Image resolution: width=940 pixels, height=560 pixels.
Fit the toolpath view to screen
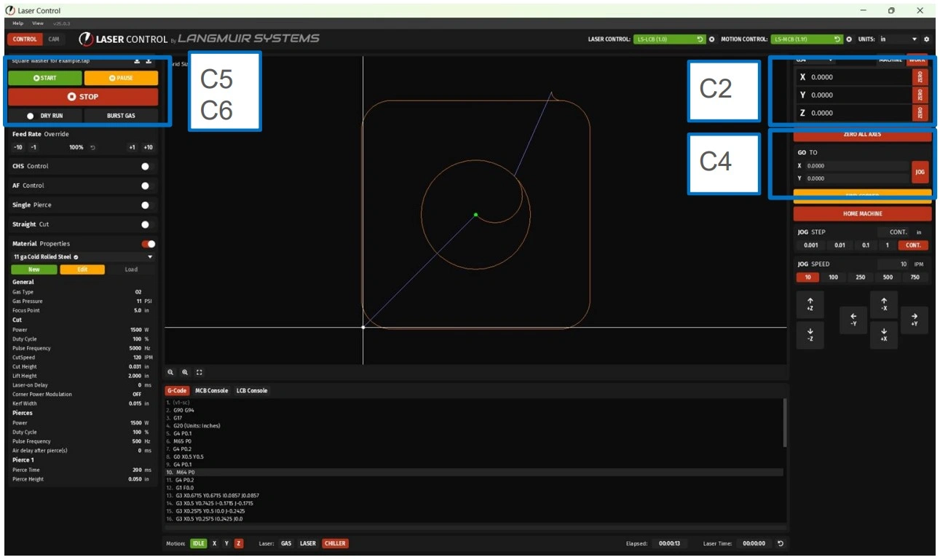(x=200, y=372)
